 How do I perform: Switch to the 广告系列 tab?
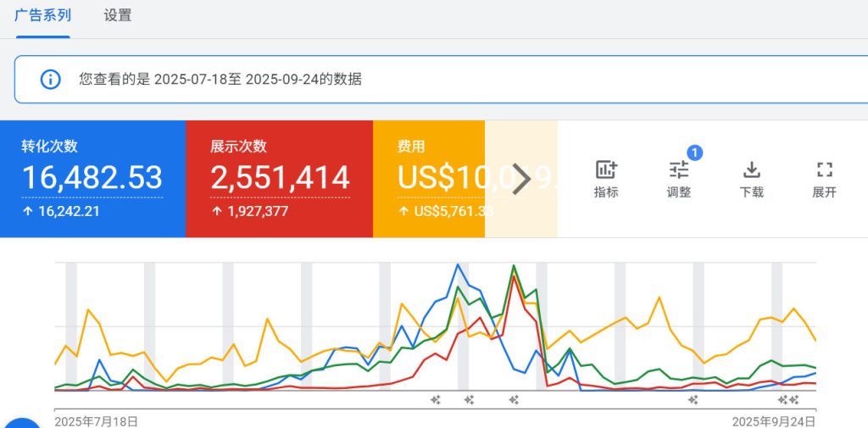42,16
